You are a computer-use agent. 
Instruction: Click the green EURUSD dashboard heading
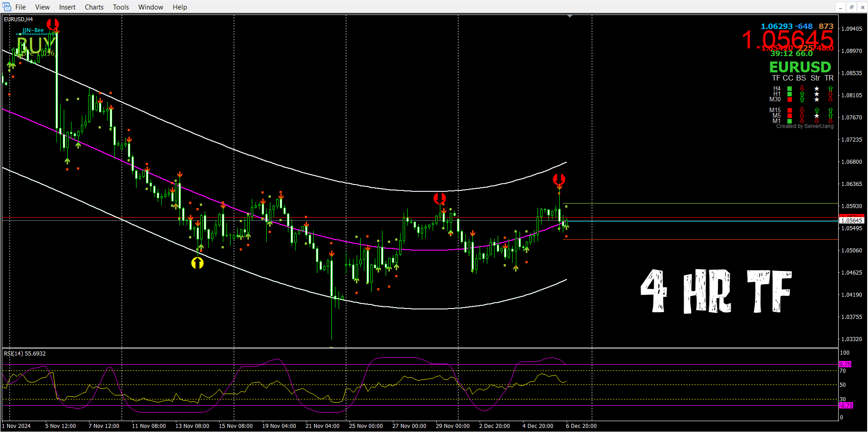pos(800,67)
